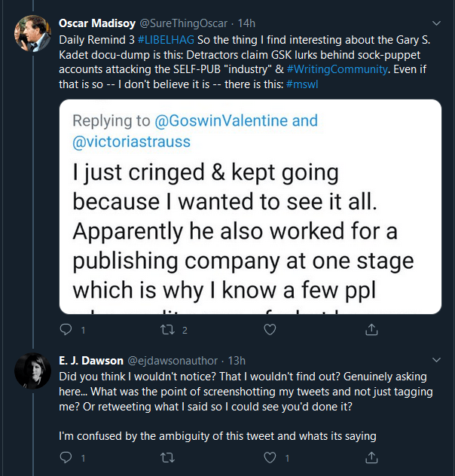The image size is (455, 476).
Task: Retweet E. J. Dawson's tweet
Action: (168, 457)
